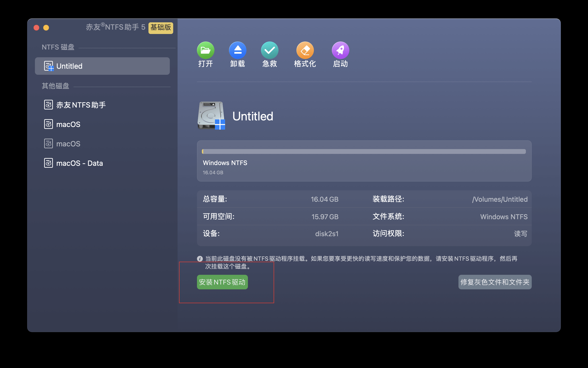
Task: Select the macOS - Data disk entry
Action: (x=80, y=163)
